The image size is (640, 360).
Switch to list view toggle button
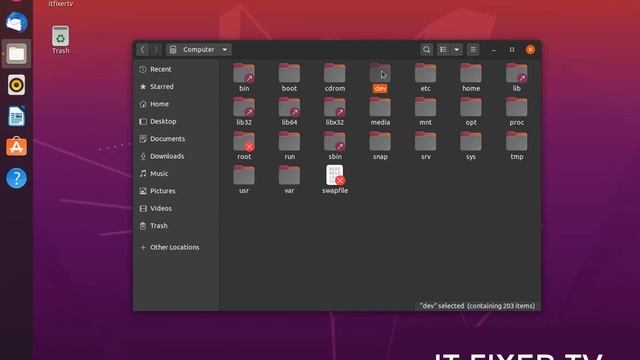tap(443, 50)
